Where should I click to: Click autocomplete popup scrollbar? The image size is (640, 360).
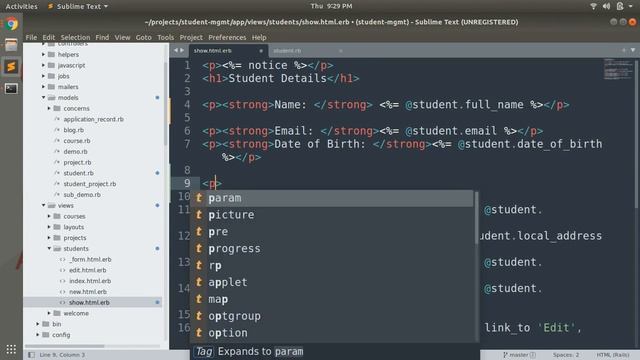pos(476,218)
